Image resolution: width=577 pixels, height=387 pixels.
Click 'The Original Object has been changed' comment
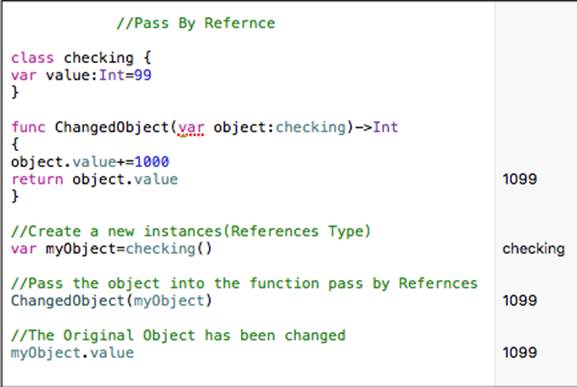coord(178,335)
